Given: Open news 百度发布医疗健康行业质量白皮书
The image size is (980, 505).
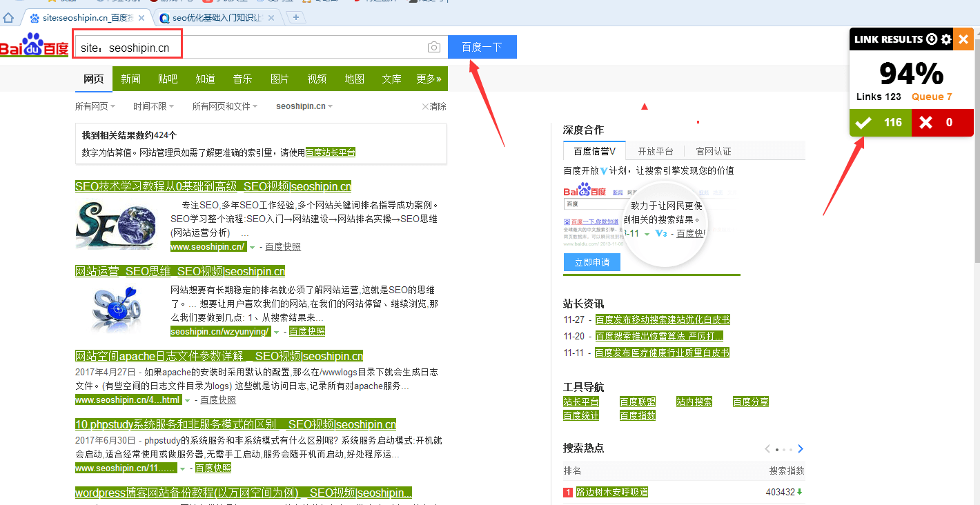Looking at the screenshot, I should tap(663, 353).
